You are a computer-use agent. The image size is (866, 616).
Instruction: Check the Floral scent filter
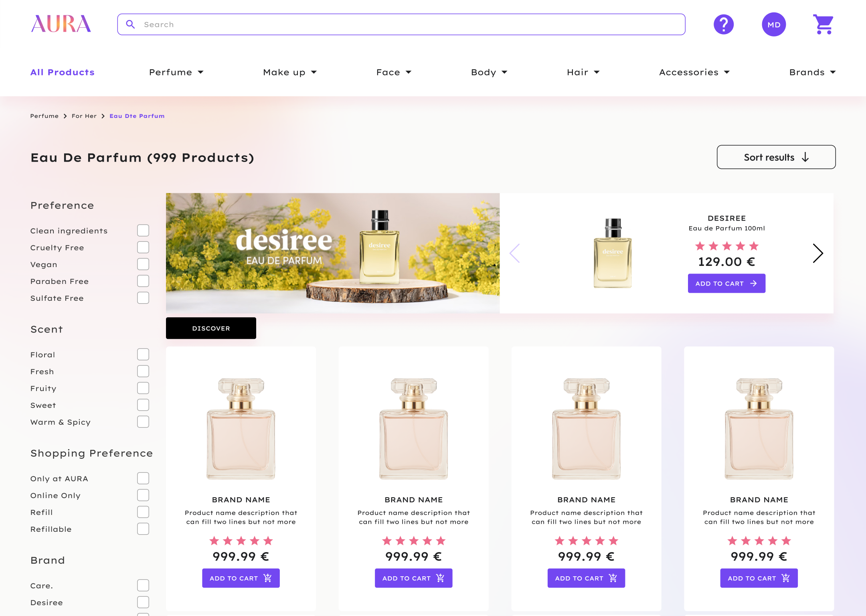tap(143, 355)
